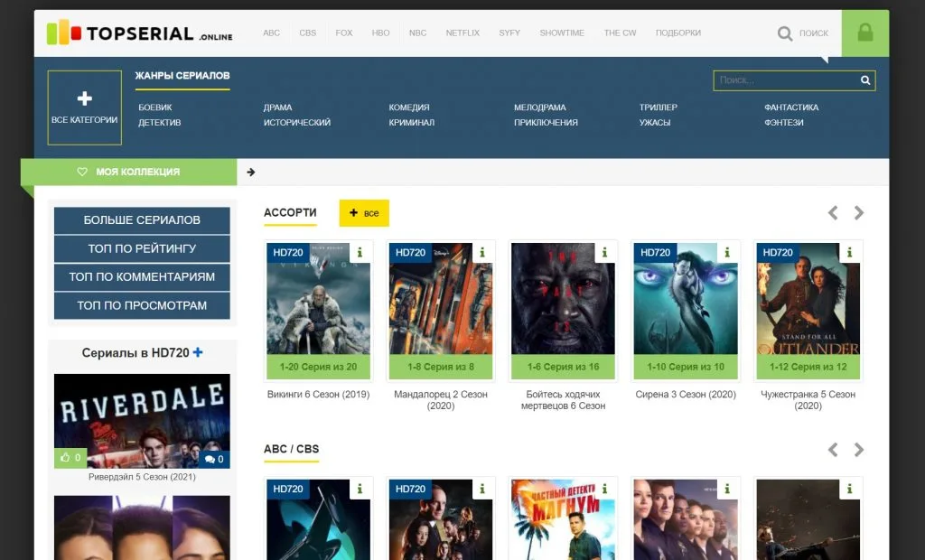Open the Фантастика genre link
Screen dimensions: 925x560
790,107
